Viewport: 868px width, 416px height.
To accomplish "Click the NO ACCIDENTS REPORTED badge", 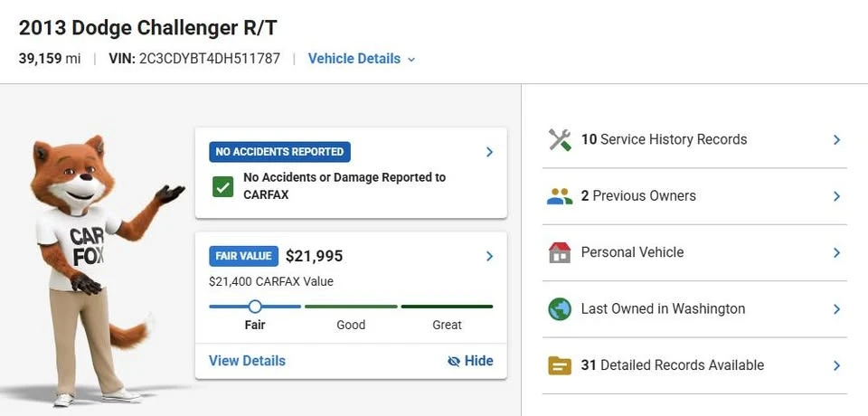I will tap(279, 152).
